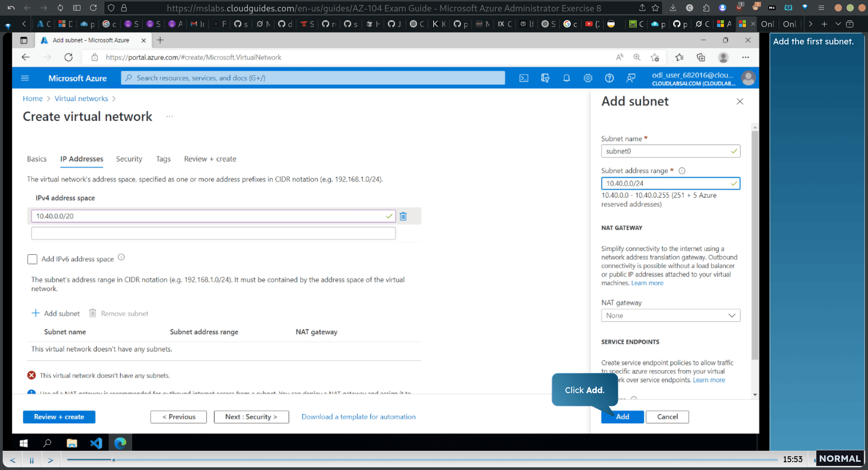Open Edge settings and more menu
The width and height of the screenshot is (868, 470).
coord(745,57)
